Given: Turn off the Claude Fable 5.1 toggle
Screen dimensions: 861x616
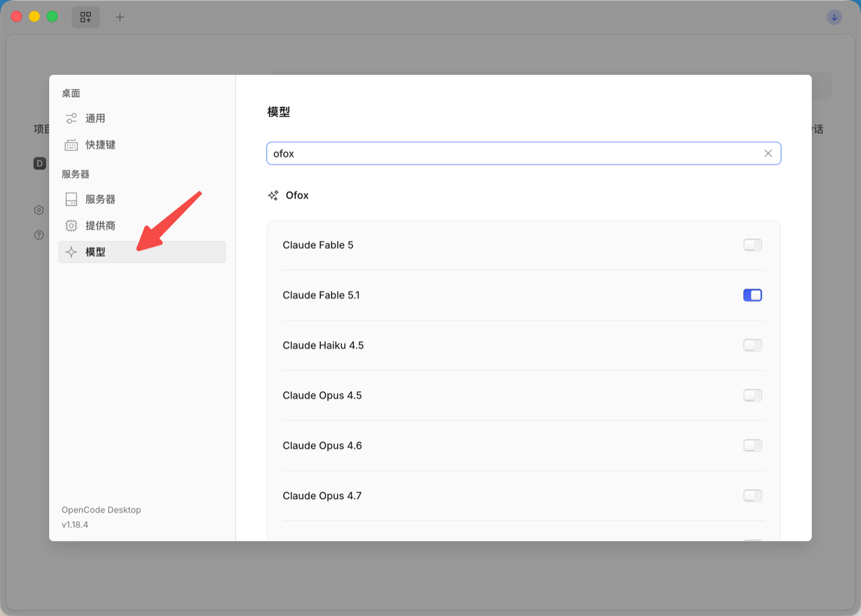Looking at the screenshot, I should (753, 295).
